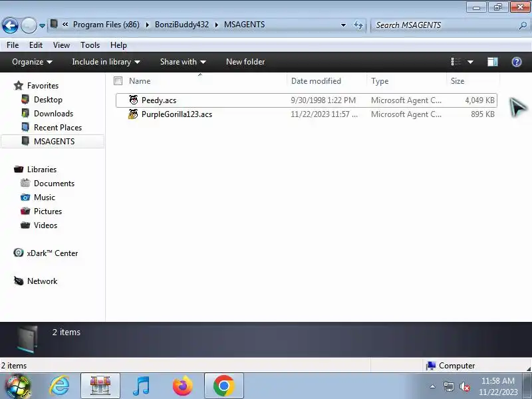Viewport: 532px width, 399px height.
Task: Refresh the MSAGENTS folder view
Action: click(358, 25)
